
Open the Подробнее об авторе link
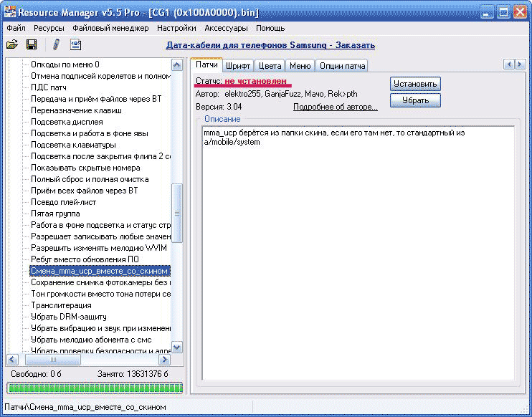pyautogui.click(x=336, y=107)
